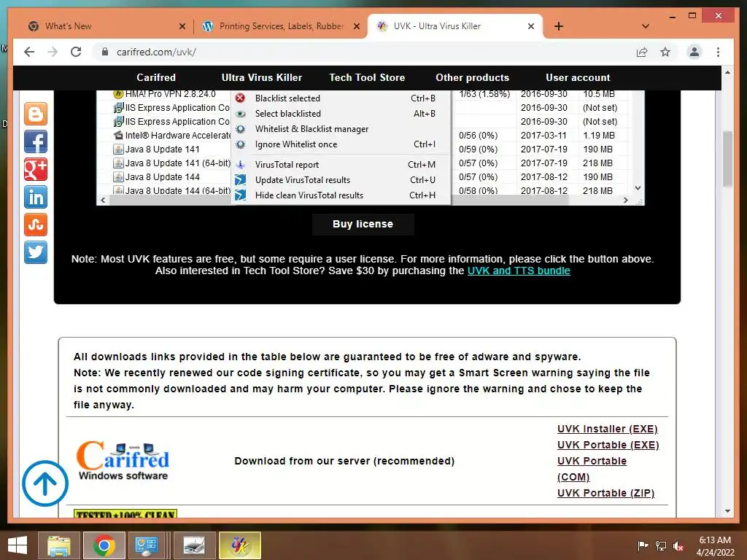Click the Carifred Windows software logo
The height and width of the screenshot is (560, 747).
pos(123,461)
